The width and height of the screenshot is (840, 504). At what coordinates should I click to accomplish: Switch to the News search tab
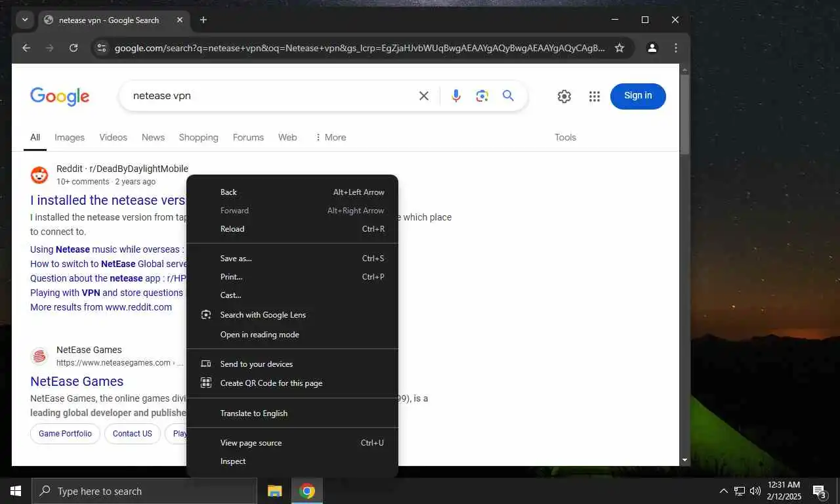click(x=153, y=137)
